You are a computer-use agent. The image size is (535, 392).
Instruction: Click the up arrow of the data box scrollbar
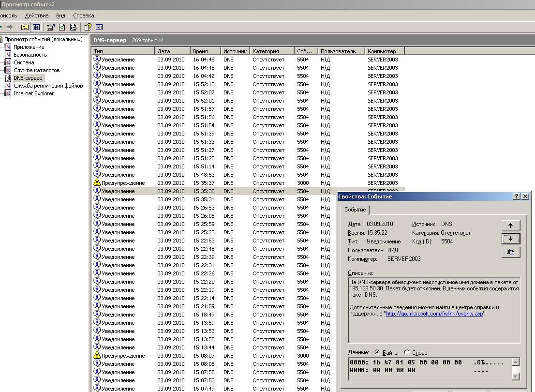(x=516, y=362)
